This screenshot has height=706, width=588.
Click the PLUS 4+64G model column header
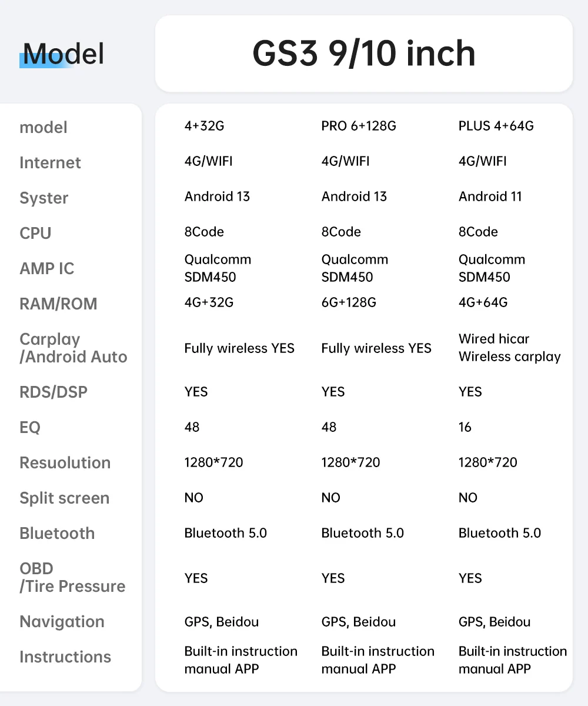tap(496, 126)
